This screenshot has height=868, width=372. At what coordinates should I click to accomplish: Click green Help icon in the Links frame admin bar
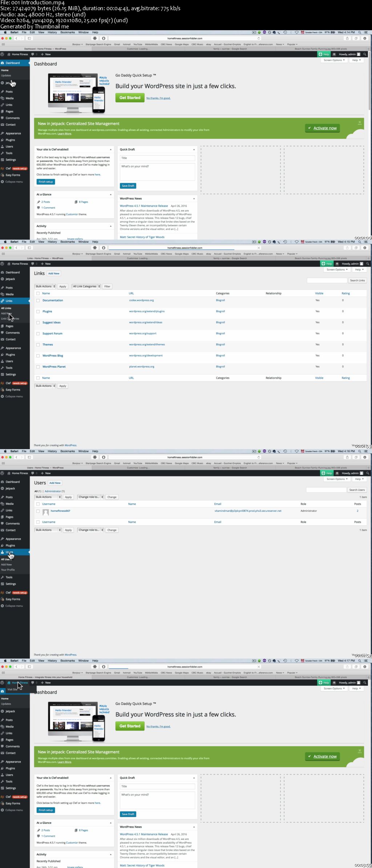(327, 264)
